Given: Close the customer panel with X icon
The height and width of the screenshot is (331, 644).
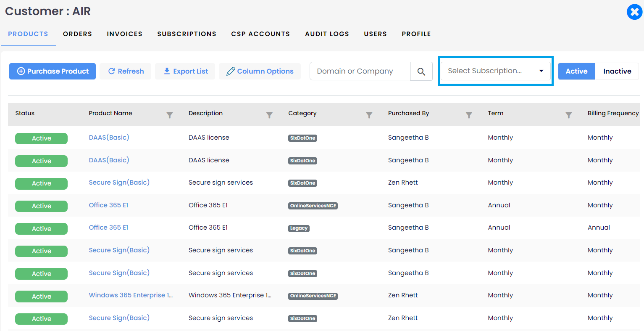Looking at the screenshot, I should pyautogui.click(x=634, y=12).
